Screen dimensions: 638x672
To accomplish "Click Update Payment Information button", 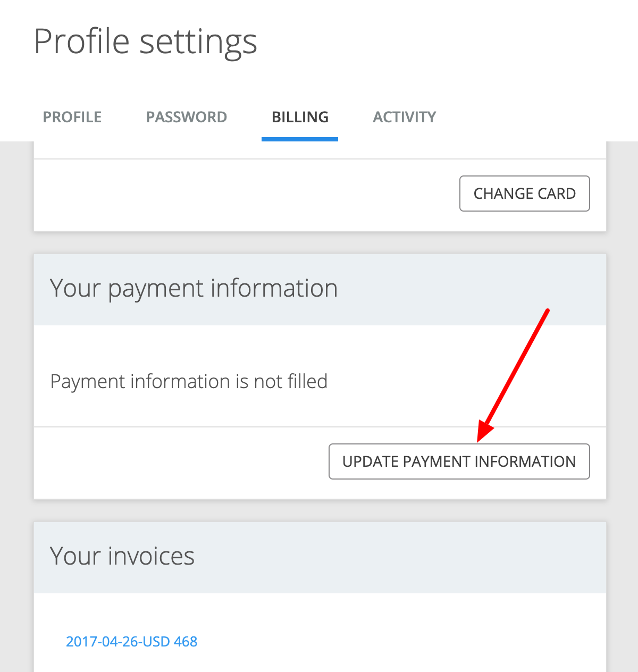I will (x=459, y=461).
